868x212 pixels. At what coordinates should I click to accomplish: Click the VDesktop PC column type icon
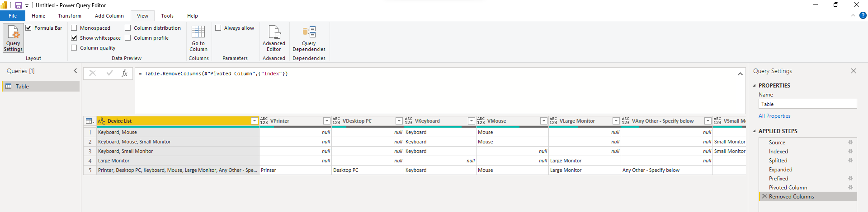336,121
